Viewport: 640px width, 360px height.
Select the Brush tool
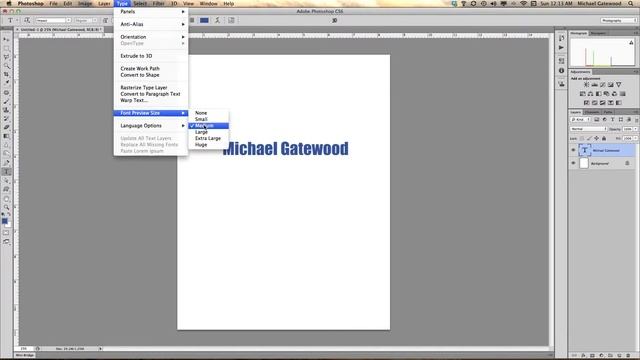click(6, 101)
